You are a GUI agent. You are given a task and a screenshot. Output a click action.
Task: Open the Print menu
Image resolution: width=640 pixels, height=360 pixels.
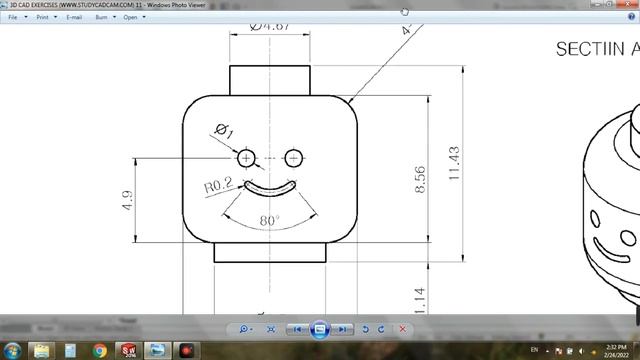click(42, 17)
